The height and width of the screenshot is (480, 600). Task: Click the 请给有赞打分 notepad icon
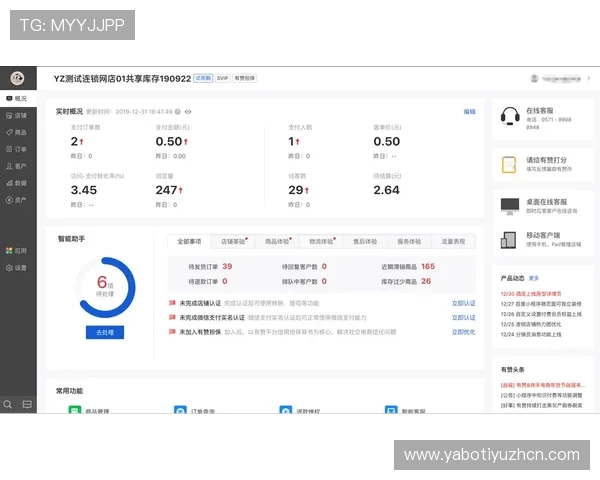coord(509,165)
